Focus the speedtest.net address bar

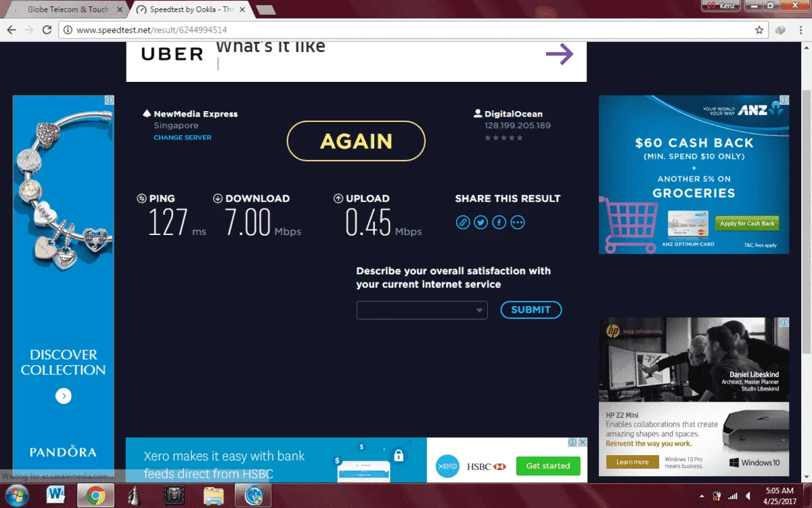coord(415,30)
